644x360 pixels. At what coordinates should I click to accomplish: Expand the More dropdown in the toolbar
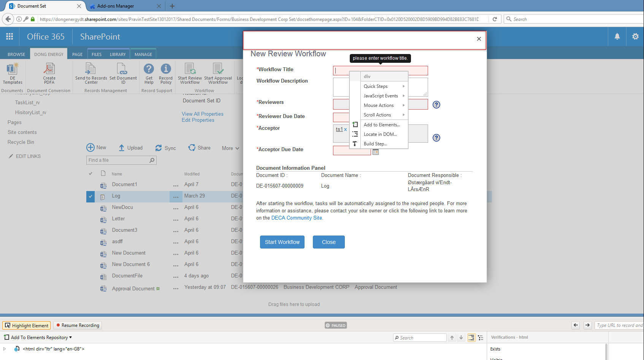point(230,148)
